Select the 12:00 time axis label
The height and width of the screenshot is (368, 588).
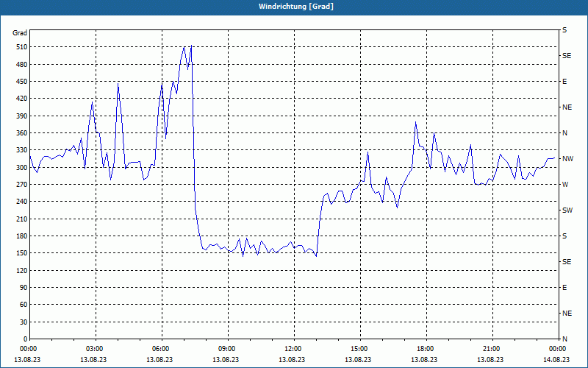click(294, 349)
